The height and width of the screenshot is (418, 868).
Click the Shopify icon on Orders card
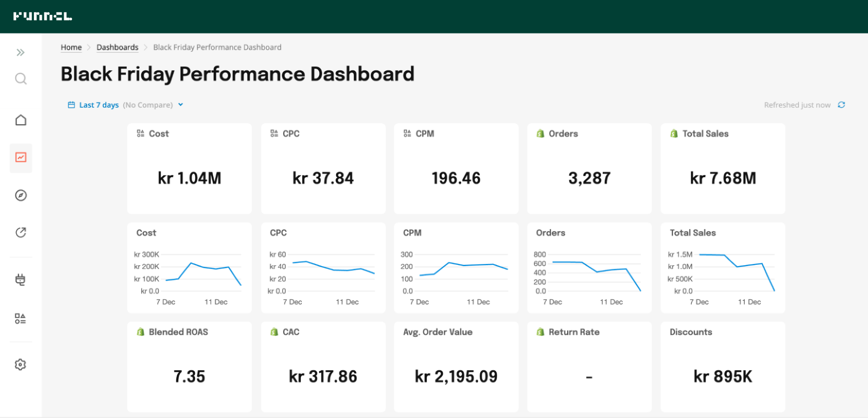click(540, 133)
